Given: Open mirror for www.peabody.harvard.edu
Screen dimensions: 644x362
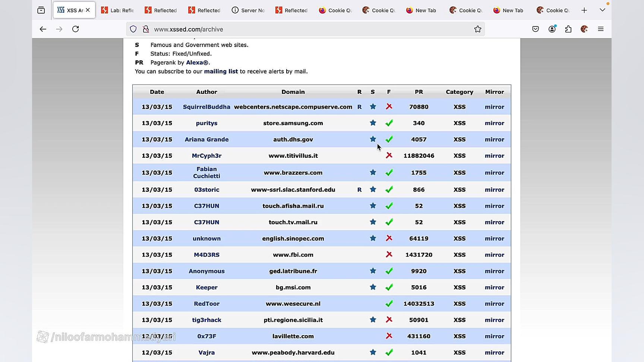Looking at the screenshot, I should [494, 353].
